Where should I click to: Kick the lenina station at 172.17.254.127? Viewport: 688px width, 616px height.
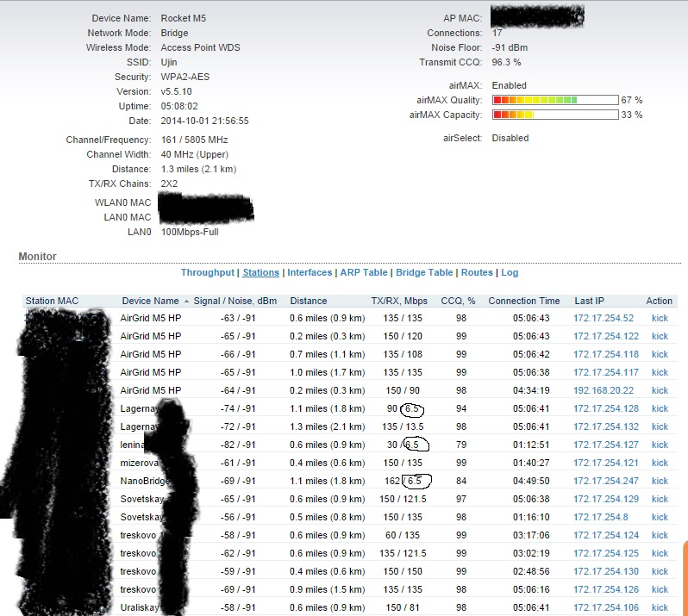[x=660, y=445]
